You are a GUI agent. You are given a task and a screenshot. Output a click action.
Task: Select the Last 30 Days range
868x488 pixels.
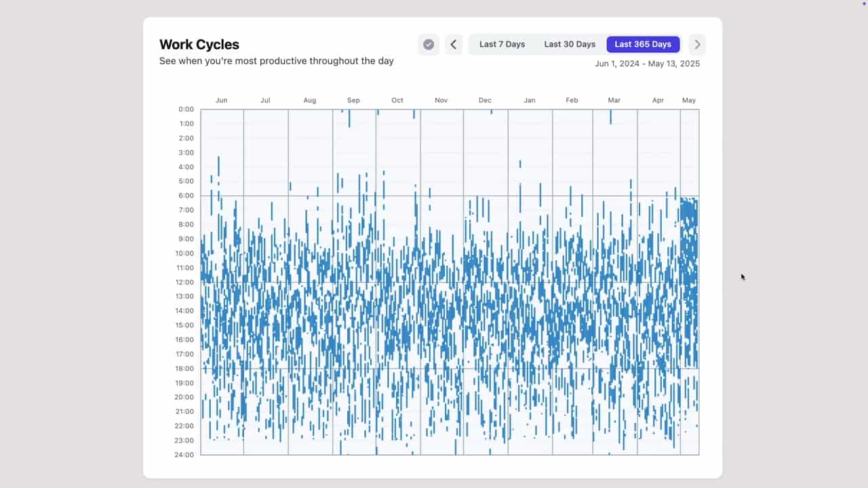pyautogui.click(x=570, y=45)
